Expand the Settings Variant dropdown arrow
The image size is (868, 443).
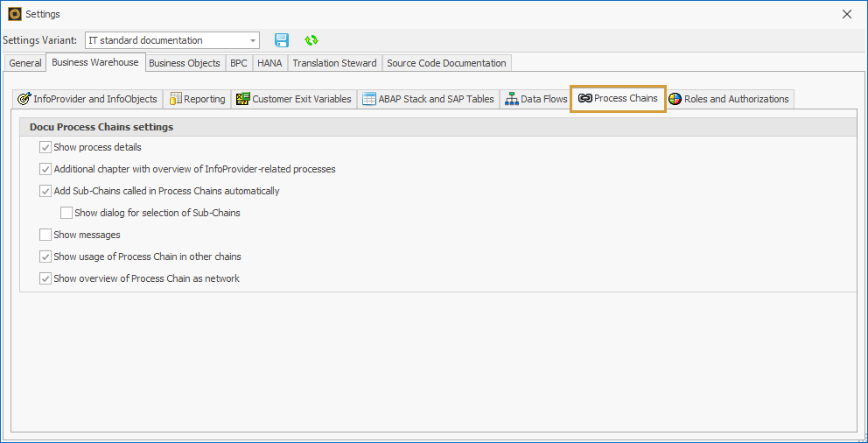[x=253, y=40]
